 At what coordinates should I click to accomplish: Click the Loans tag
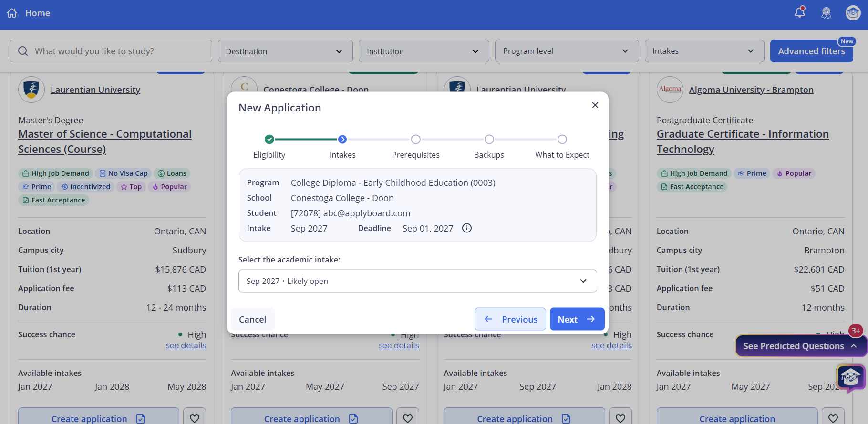click(172, 173)
